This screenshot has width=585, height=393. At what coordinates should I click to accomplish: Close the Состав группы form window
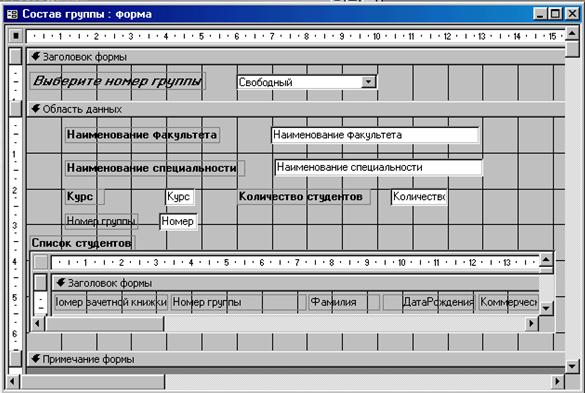(x=572, y=14)
